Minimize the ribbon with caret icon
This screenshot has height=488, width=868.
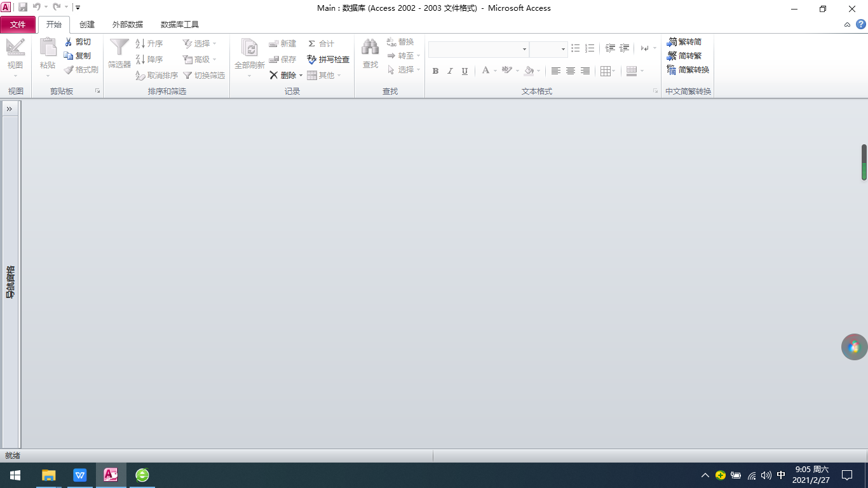[847, 25]
